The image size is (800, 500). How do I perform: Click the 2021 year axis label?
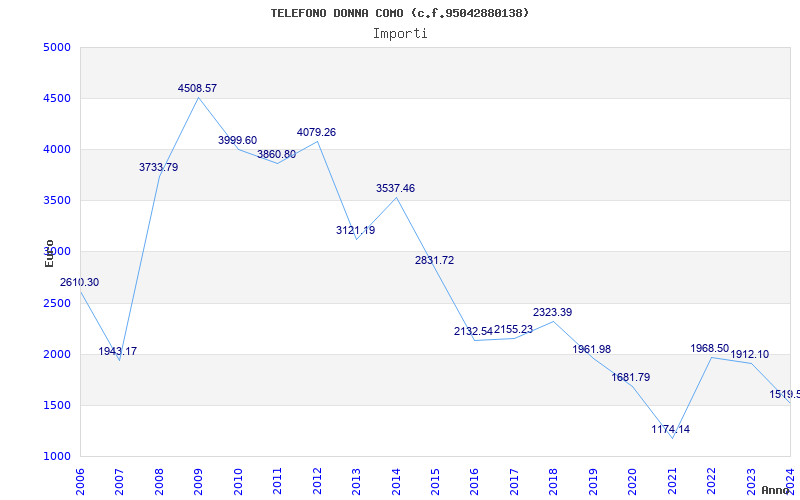click(x=672, y=479)
